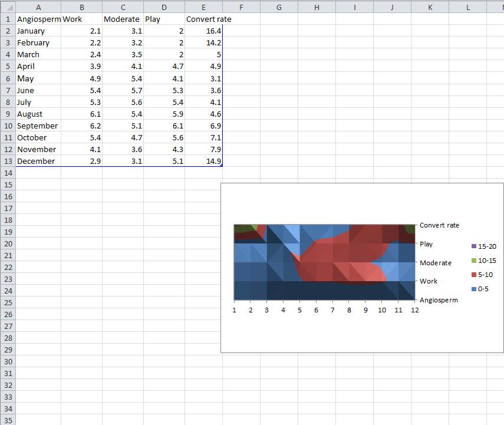This screenshot has height=425, width=504.
Task: Select column B header
Action: [82, 7]
